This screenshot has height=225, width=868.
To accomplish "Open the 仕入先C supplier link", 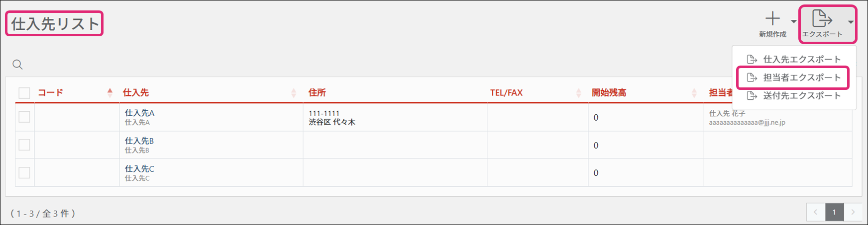I will [x=139, y=169].
